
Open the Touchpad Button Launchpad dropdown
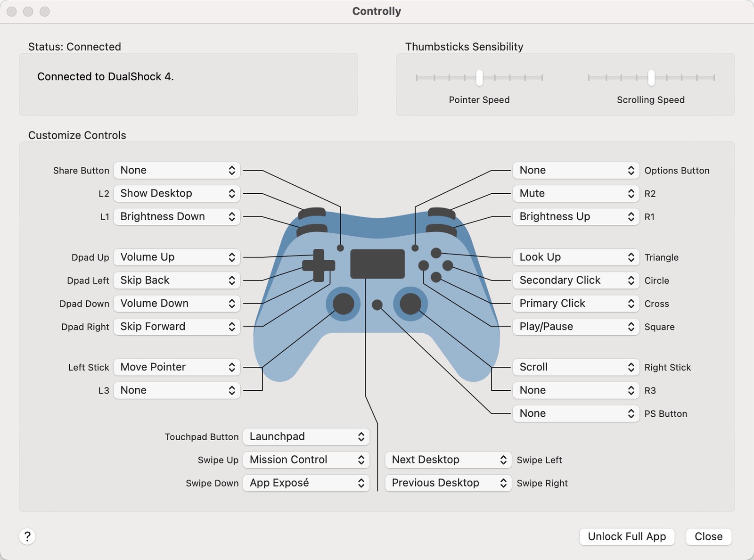(x=306, y=436)
